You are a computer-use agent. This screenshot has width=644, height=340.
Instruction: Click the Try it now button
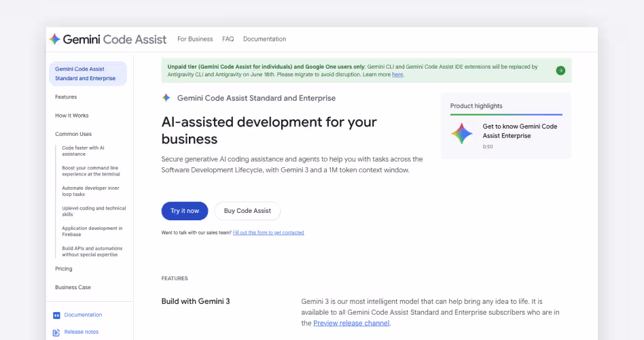(x=185, y=211)
